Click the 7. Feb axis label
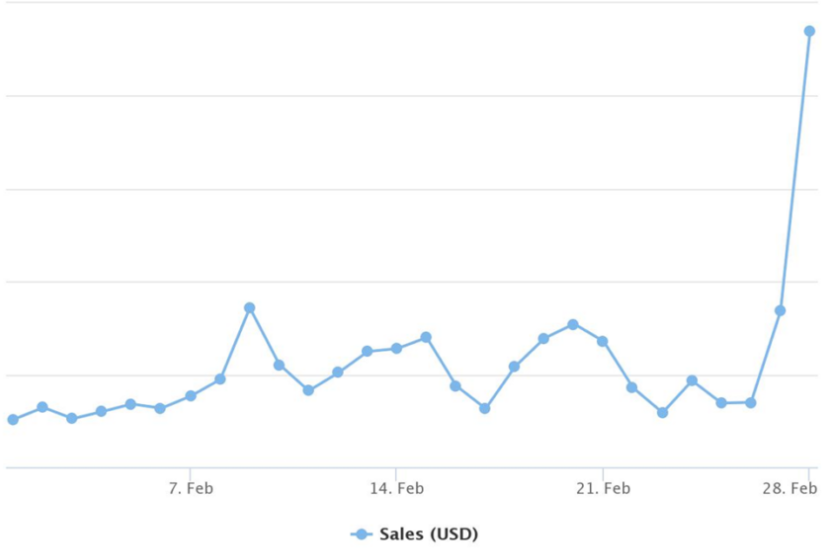Screen dimensions: 836x560 coord(191,488)
